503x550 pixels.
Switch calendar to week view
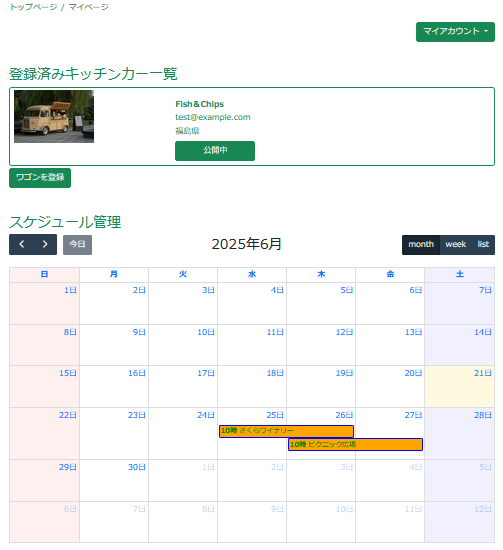455,244
